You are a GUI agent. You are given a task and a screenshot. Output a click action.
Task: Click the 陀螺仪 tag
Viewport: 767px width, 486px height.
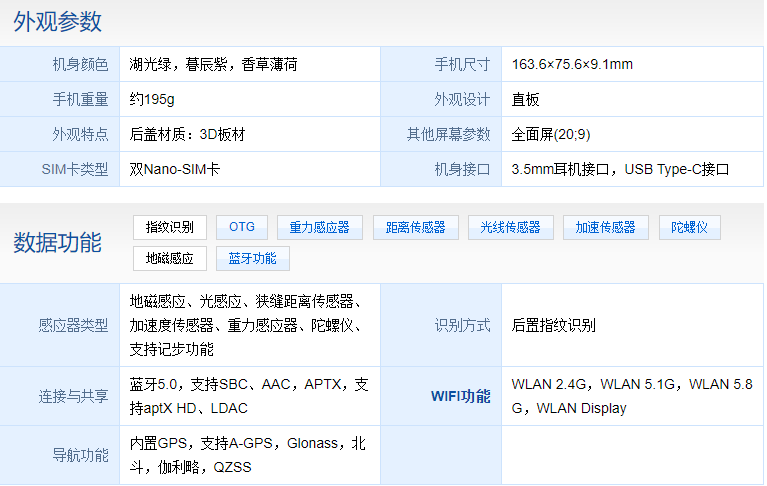tap(689, 227)
